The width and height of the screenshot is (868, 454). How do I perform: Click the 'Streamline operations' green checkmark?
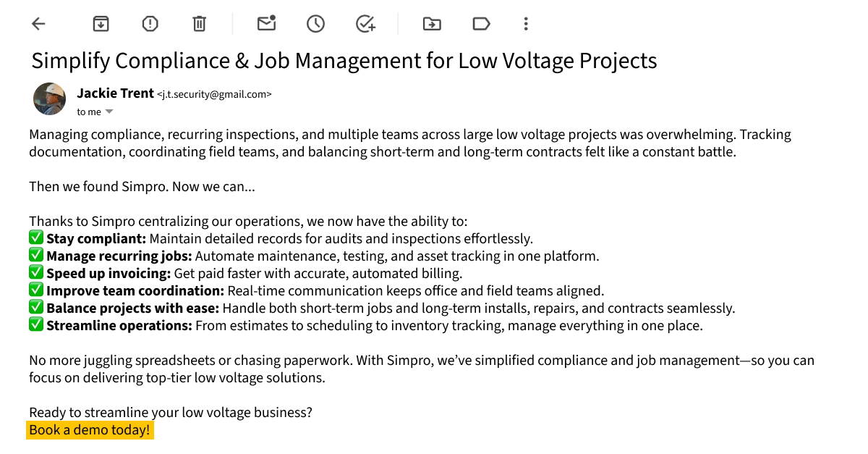tap(36, 324)
